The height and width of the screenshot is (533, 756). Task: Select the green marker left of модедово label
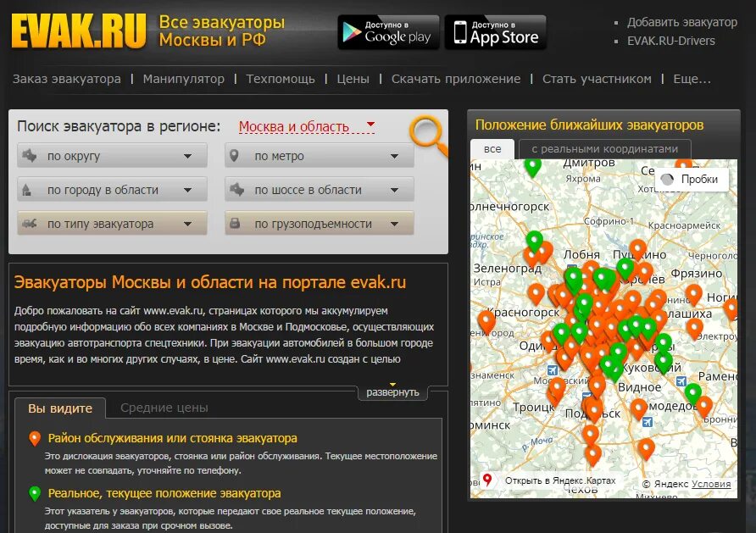[x=692, y=393]
